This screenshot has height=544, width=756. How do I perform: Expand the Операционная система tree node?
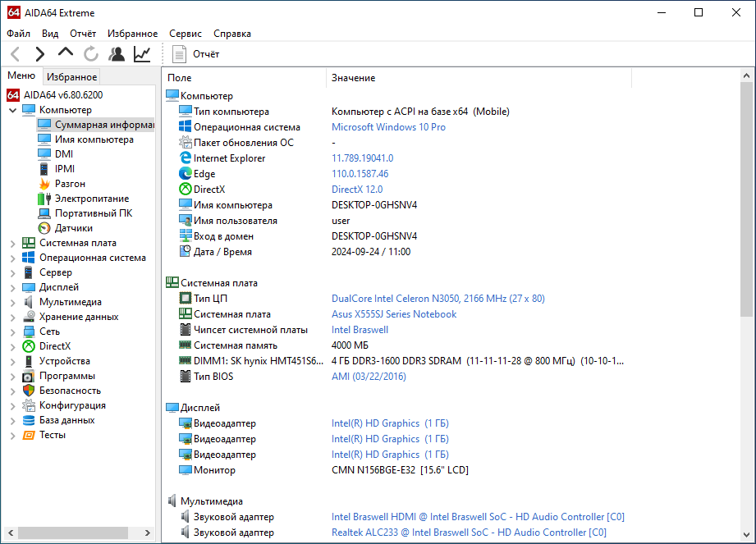pyautogui.click(x=12, y=258)
